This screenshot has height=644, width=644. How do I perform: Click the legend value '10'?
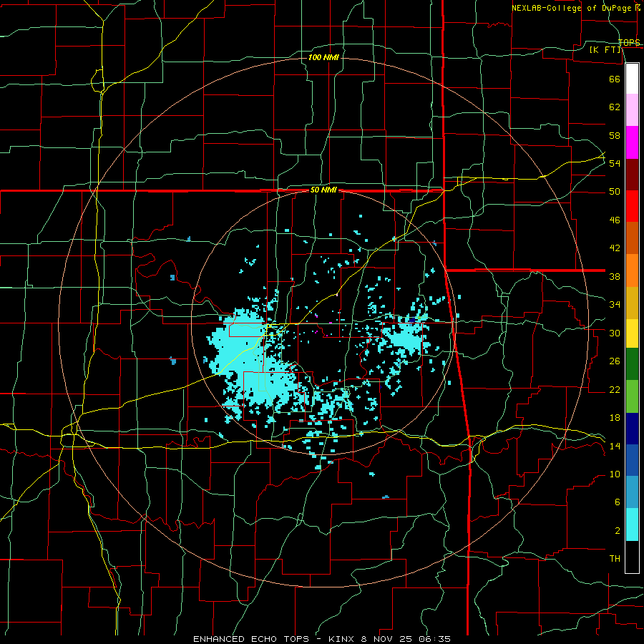615,474
